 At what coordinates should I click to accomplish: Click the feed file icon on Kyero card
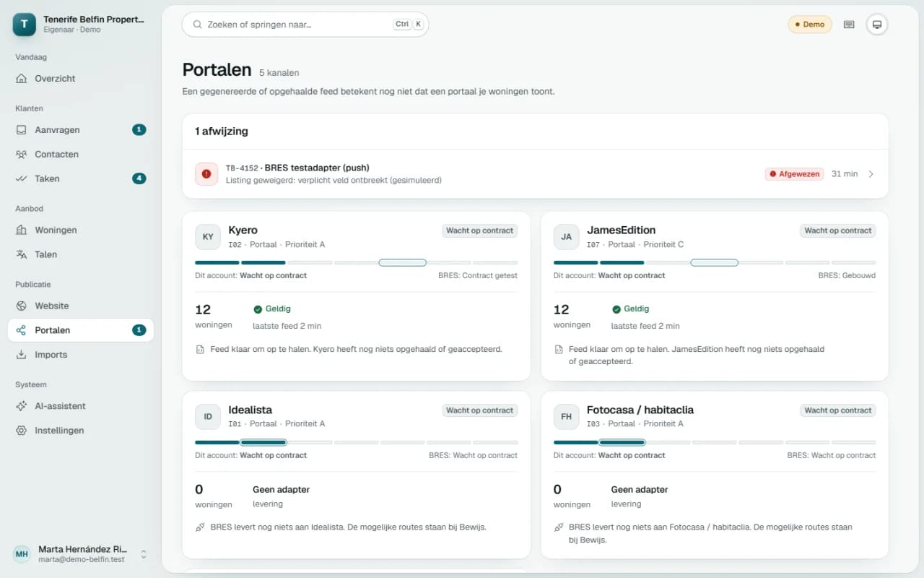(x=200, y=349)
